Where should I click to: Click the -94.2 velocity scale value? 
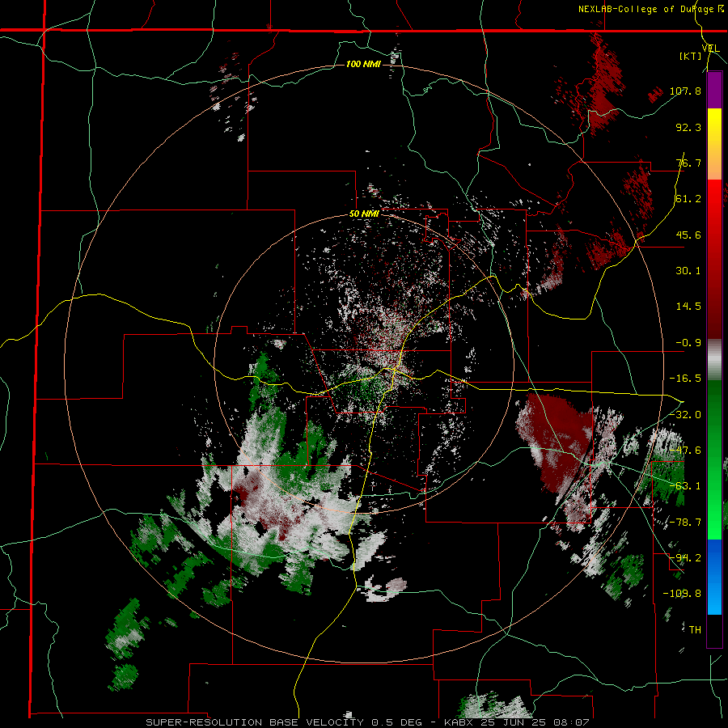point(685,558)
